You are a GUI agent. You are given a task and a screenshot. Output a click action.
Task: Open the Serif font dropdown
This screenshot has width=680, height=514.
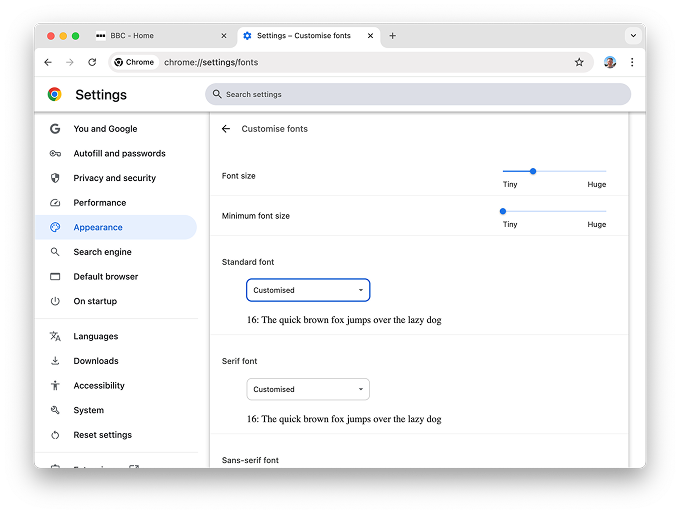pos(308,390)
